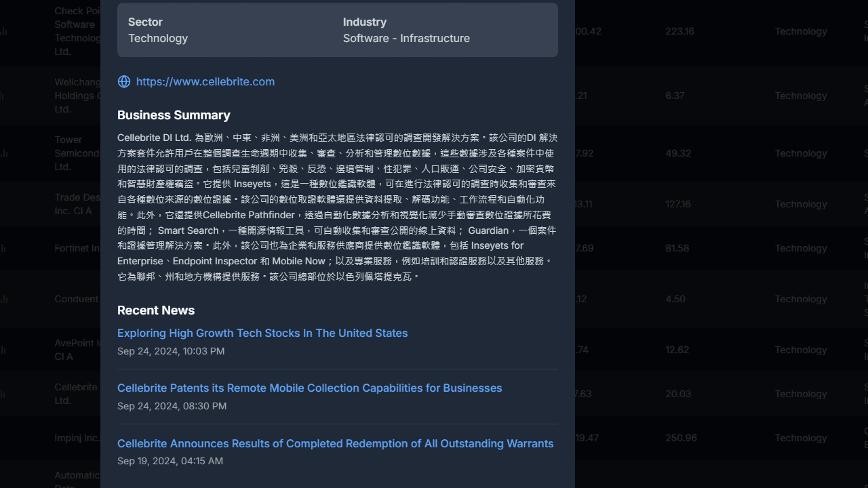Image resolution: width=868 pixels, height=488 pixels.
Task: Select the Check Point Software row in background table
Action: (x=434, y=31)
